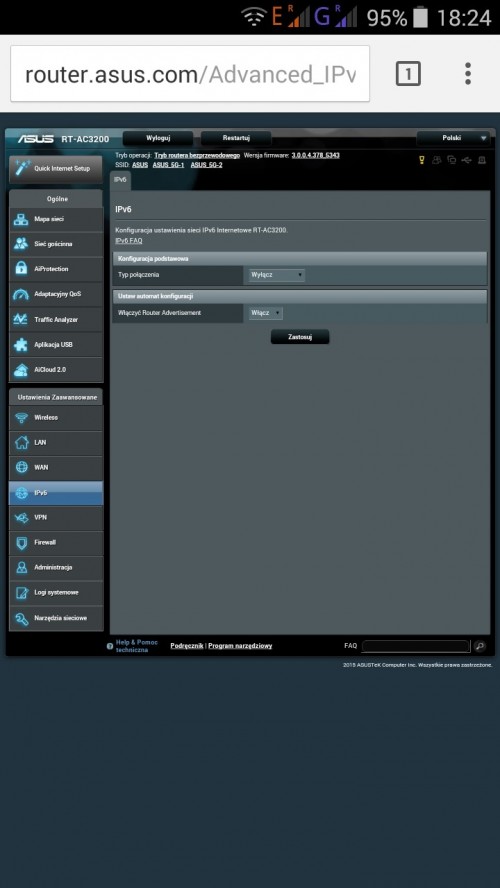Open Sieć gościnna guest network icon
500x888 pixels.
(21, 244)
